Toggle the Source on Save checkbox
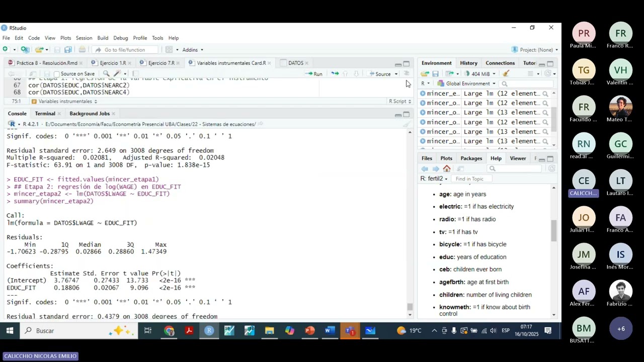Screen dimensions: 644x362 point(57,74)
